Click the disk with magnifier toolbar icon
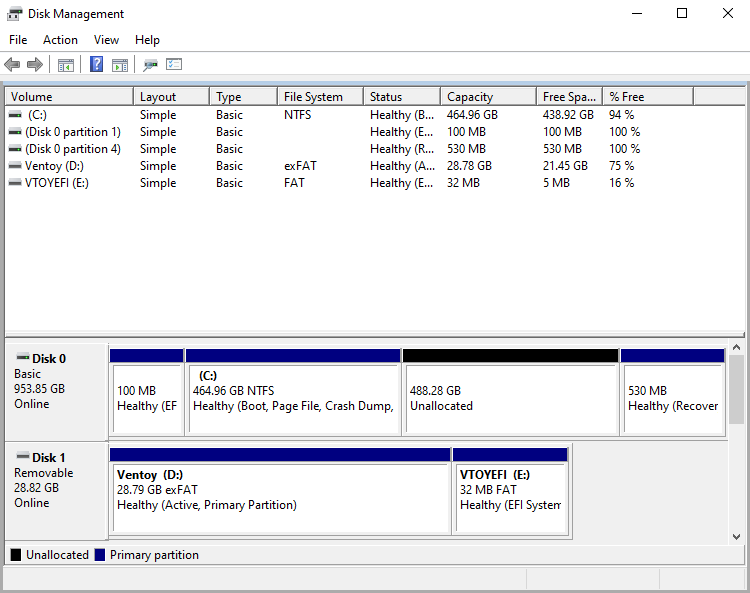Screen dimensions: 750x593 (150, 65)
